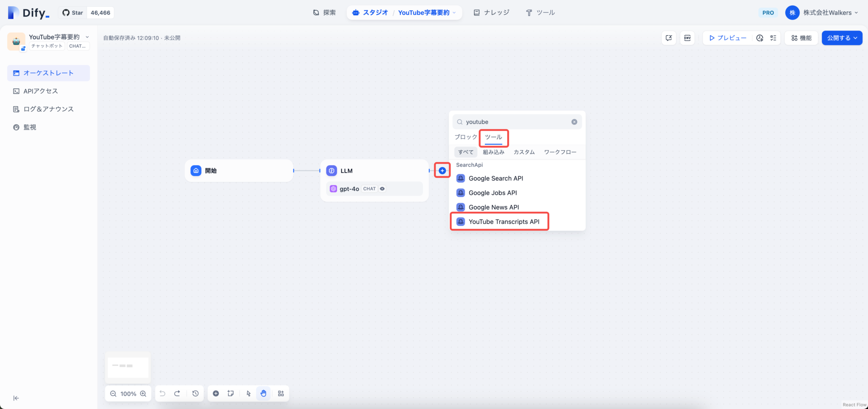This screenshot has width=868, height=409.
Task: Click the プレビュー preview button
Action: pos(728,38)
